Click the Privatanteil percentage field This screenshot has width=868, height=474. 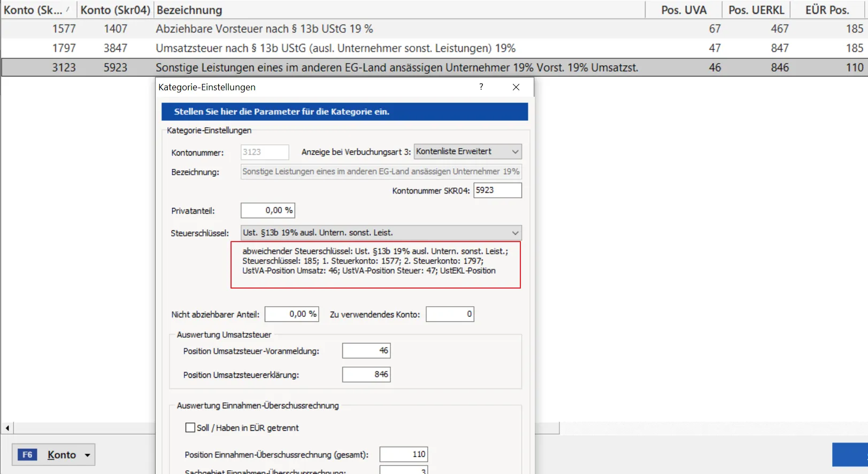coord(267,211)
